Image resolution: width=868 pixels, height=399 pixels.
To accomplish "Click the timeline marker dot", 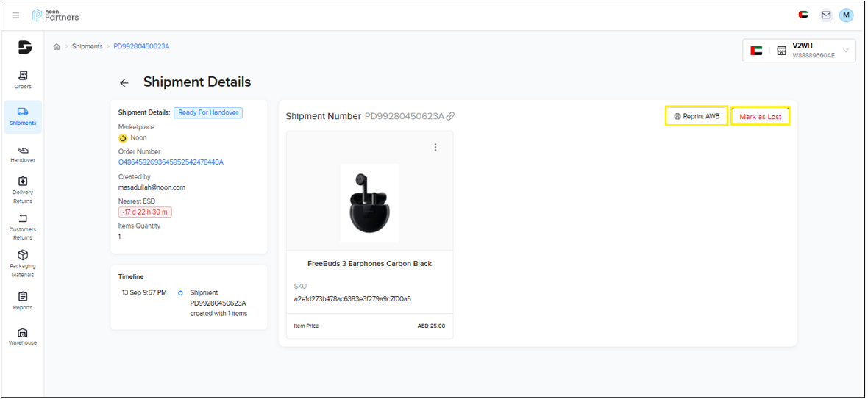I will [180, 293].
